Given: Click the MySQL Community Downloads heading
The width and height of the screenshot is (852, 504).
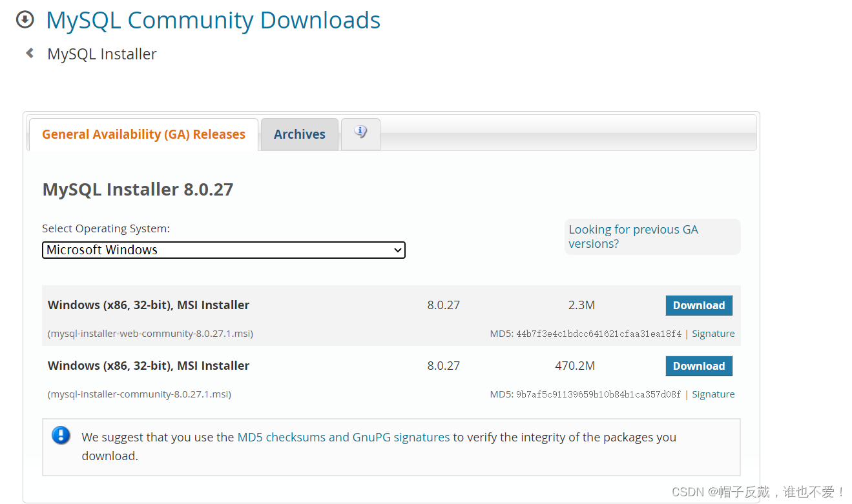Looking at the screenshot, I should 213,20.
